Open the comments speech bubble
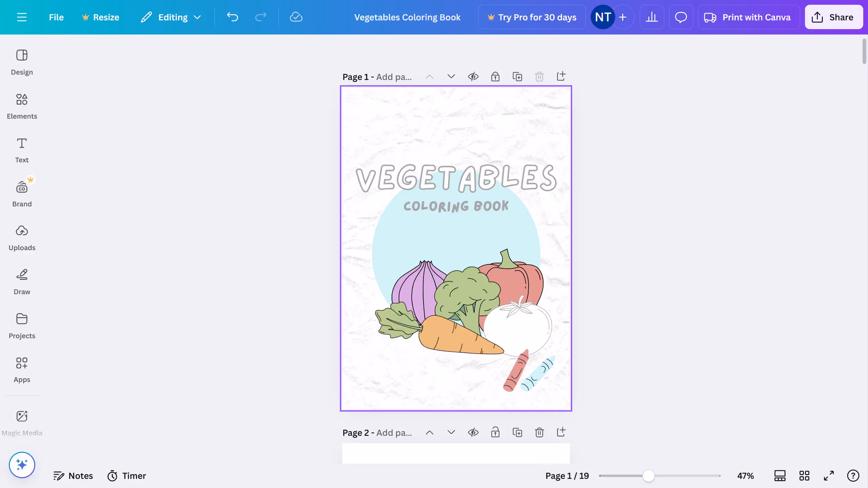Screen dimensions: 868x488 coord(680,17)
